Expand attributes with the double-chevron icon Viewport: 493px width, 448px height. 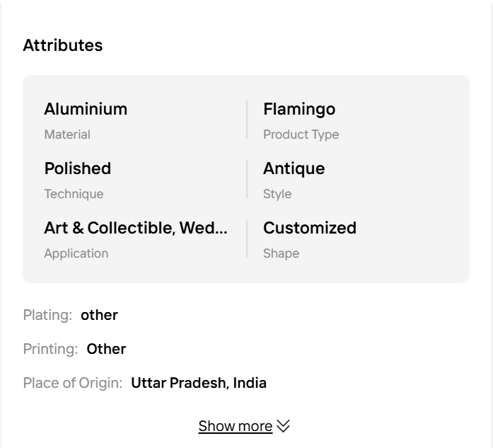[283, 426]
